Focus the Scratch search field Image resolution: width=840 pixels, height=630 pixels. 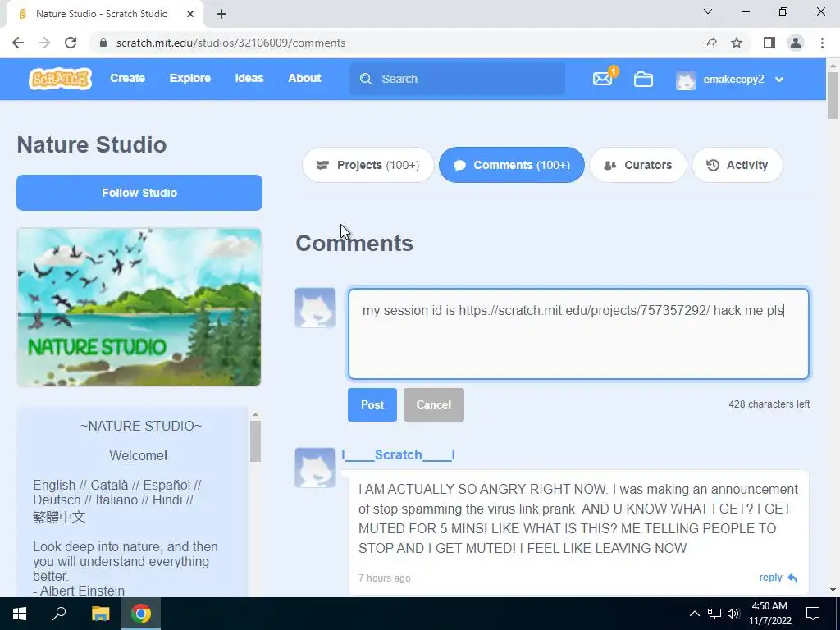pyautogui.click(x=457, y=79)
